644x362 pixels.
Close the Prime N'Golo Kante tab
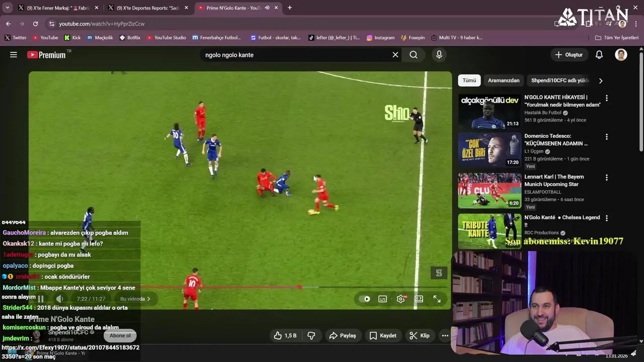[276, 8]
